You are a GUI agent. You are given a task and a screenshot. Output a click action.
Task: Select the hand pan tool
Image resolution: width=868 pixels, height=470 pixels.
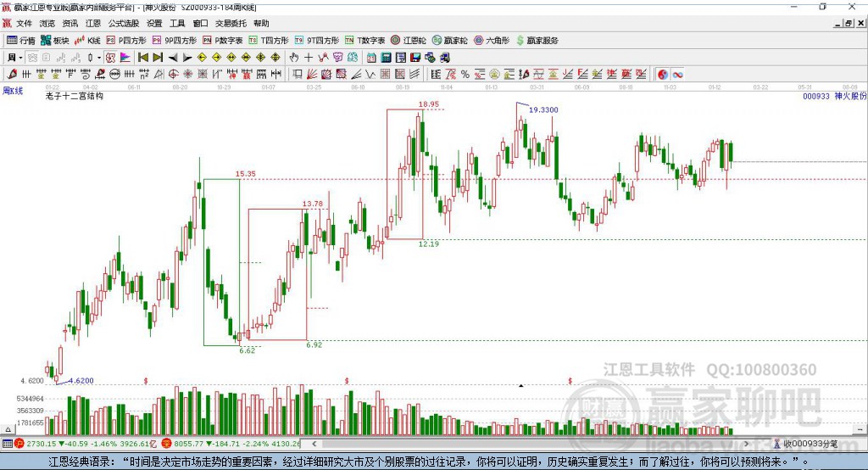coord(294,58)
